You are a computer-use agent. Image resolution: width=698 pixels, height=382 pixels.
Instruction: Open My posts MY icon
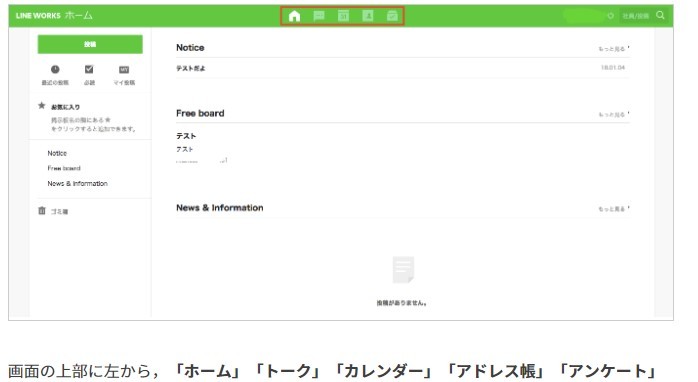click(x=124, y=69)
